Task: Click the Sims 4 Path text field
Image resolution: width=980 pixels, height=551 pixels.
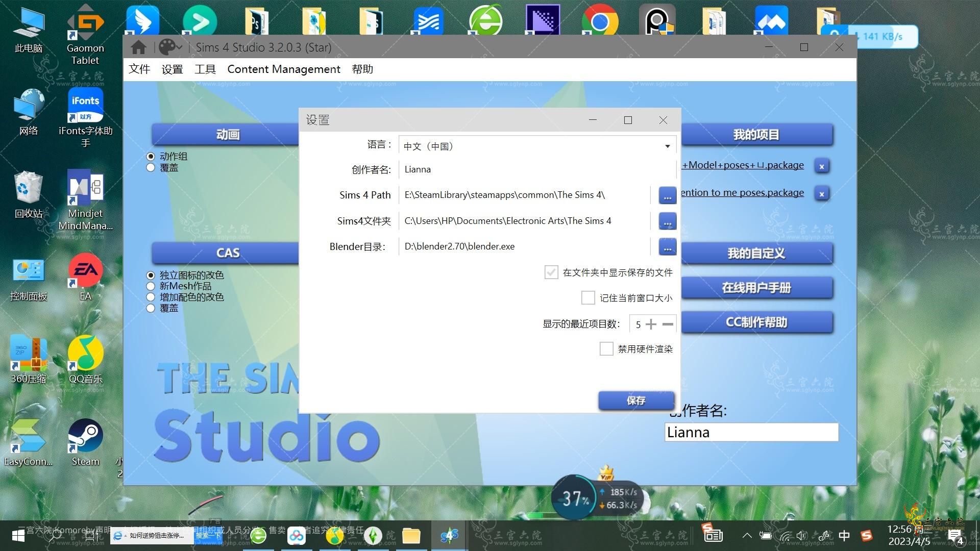Action: tap(524, 195)
